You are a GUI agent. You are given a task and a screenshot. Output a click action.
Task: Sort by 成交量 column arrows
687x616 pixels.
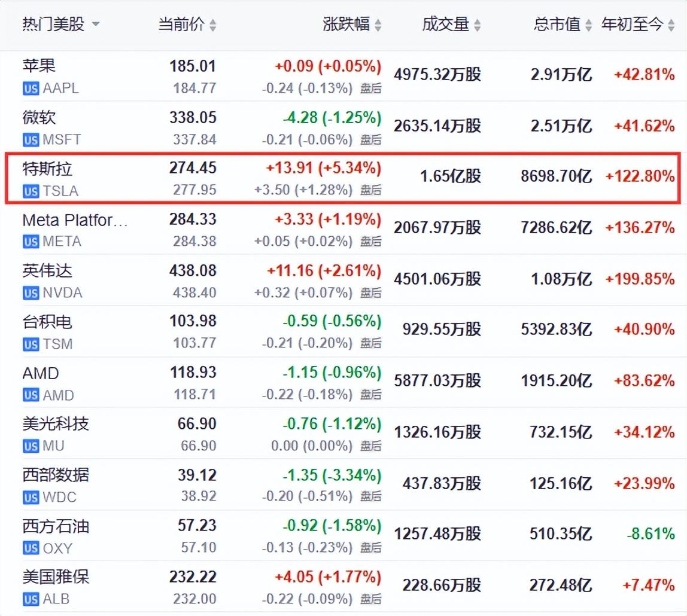coord(477,25)
